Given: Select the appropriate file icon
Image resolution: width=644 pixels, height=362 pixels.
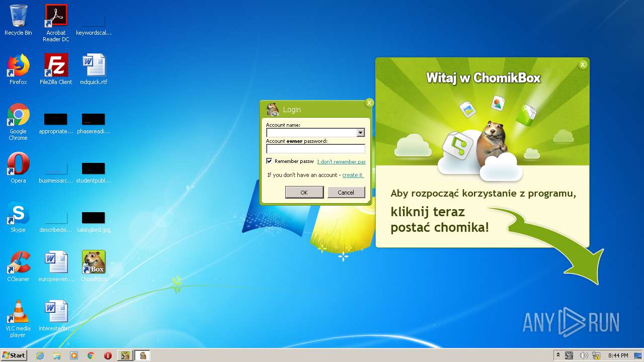Looking at the screenshot, I should tap(56, 123).
